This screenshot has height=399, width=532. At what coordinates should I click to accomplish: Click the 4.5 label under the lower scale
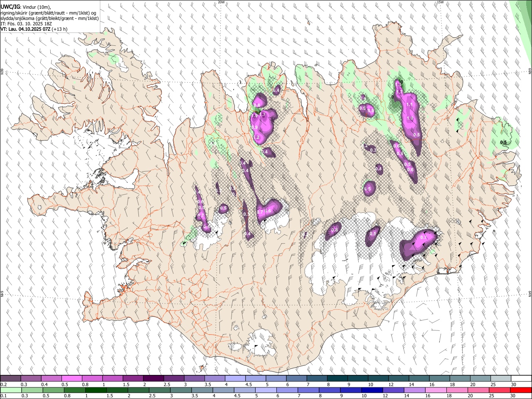[x=237, y=396]
